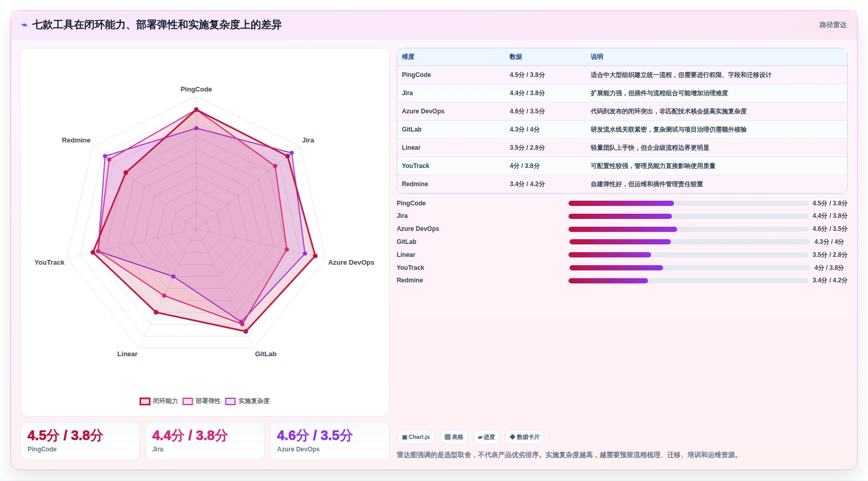Select the 数据 column header
The width and height of the screenshot is (868, 481).
click(516, 57)
